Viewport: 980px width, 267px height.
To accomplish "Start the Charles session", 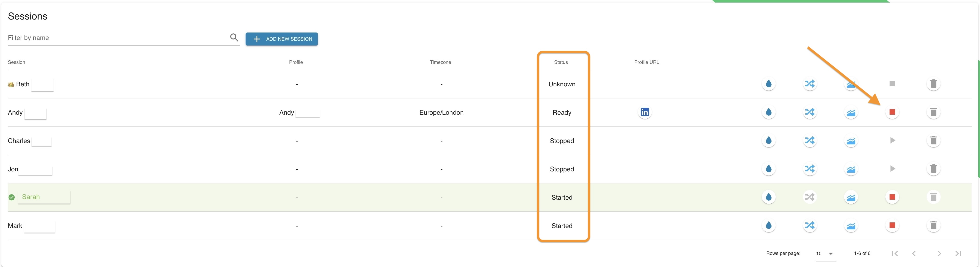I will (892, 140).
